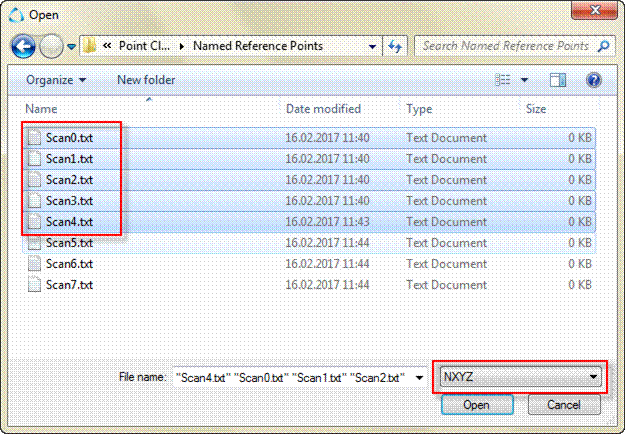Click the Open dialog title icon
The width and height of the screenshot is (625, 434).
[x=16, y=16]
